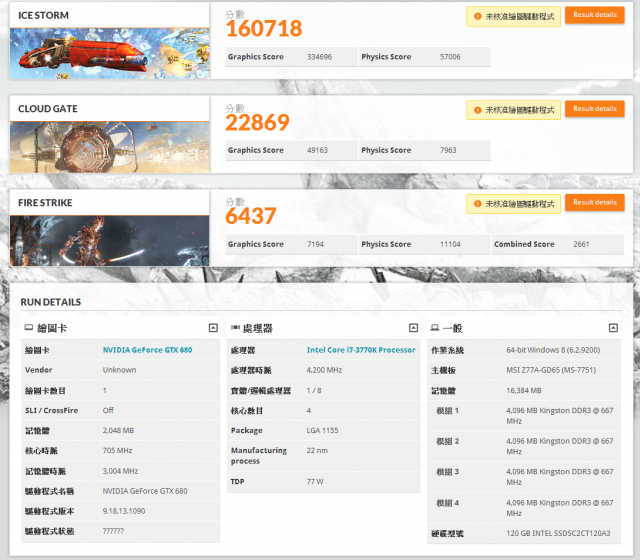Click module 1 Kingston DDR3 entry

560,416
